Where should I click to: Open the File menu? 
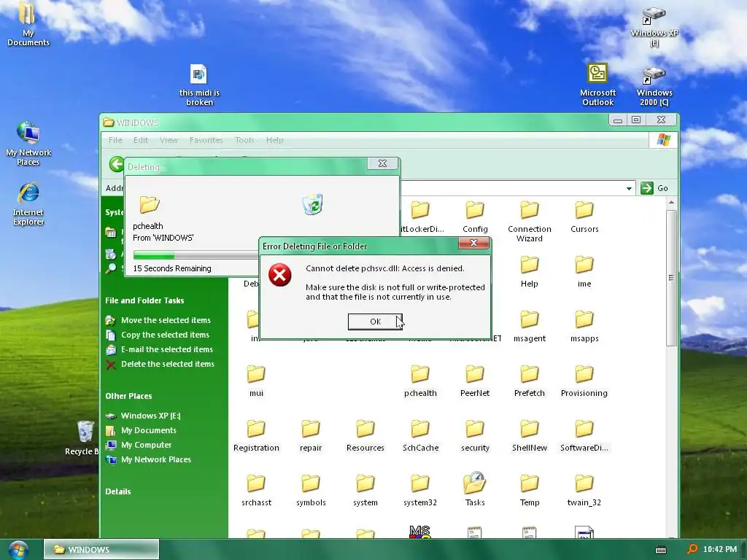pyautogui.click(x=115, y=140)
